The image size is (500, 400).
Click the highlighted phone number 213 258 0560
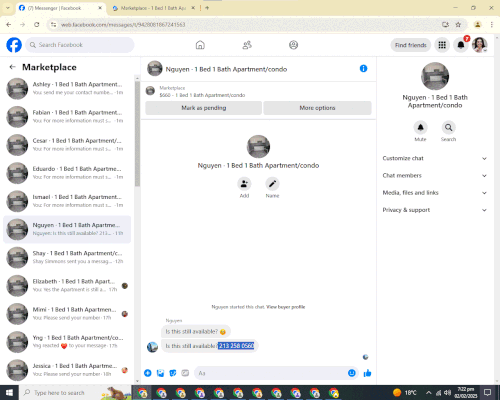pyautogui.click(x=236, y=346)
